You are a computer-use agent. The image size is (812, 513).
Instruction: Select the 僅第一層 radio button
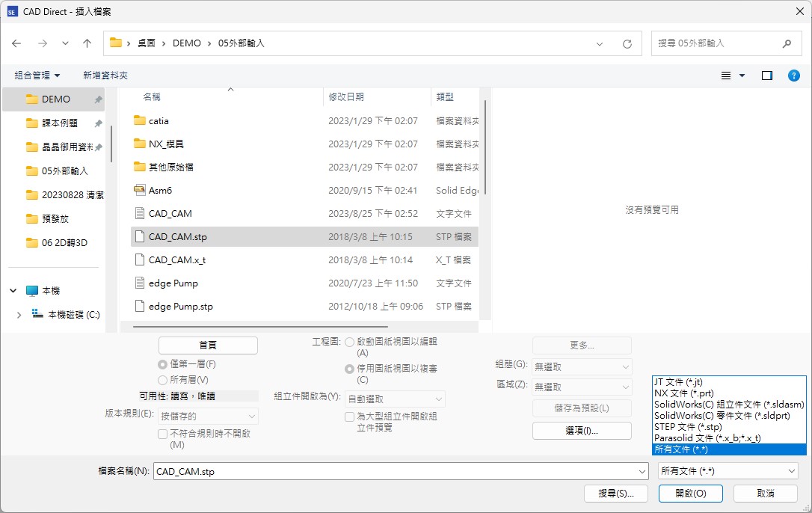point(163,364)
